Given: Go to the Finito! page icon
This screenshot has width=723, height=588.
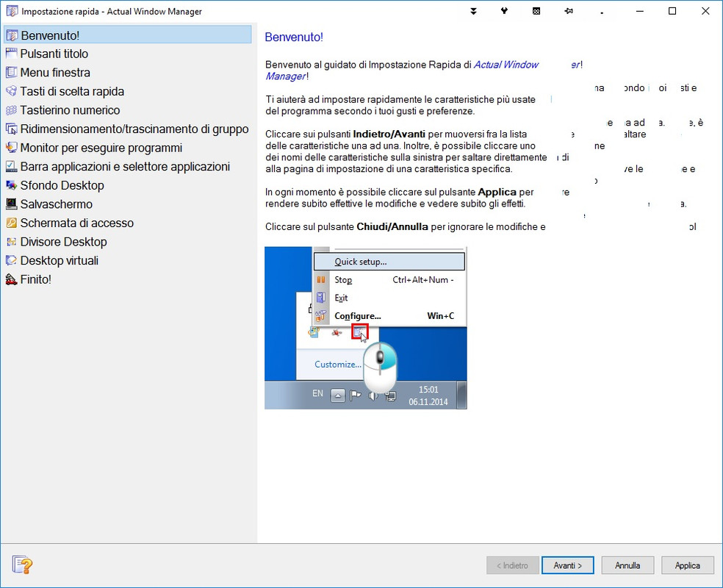Looking at the screenshot, I should [11, 279].
